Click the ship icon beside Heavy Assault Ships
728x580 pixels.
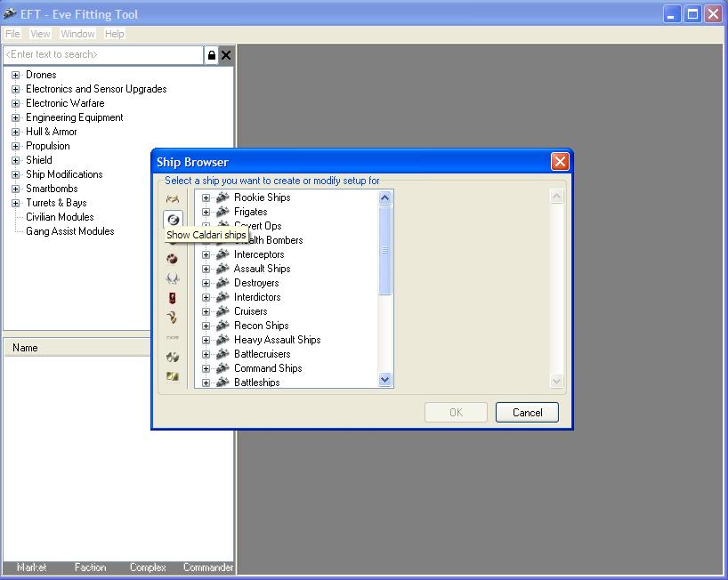pos(222,340)
